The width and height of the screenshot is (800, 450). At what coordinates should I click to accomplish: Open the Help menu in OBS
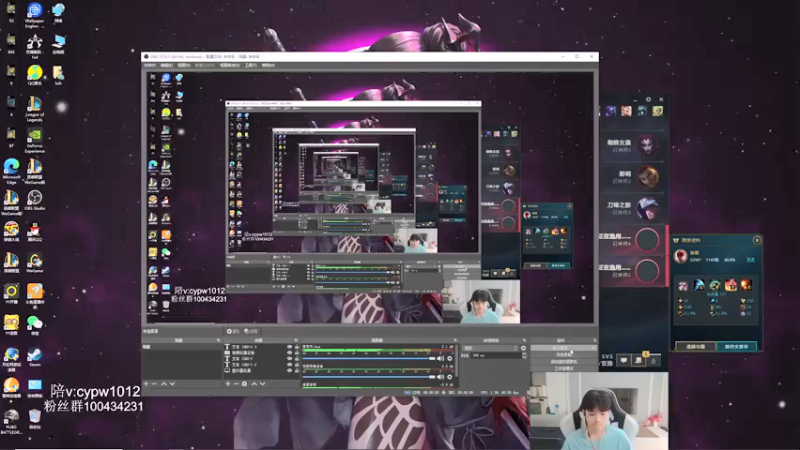point(268,65)
